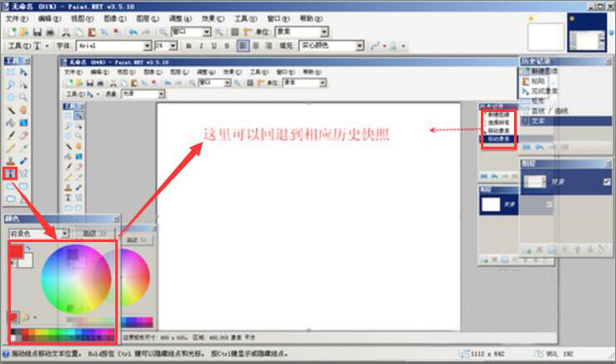Select the Ellipse Select tool
This screenshot has height=364, width=616.
(x=11, y=97)
